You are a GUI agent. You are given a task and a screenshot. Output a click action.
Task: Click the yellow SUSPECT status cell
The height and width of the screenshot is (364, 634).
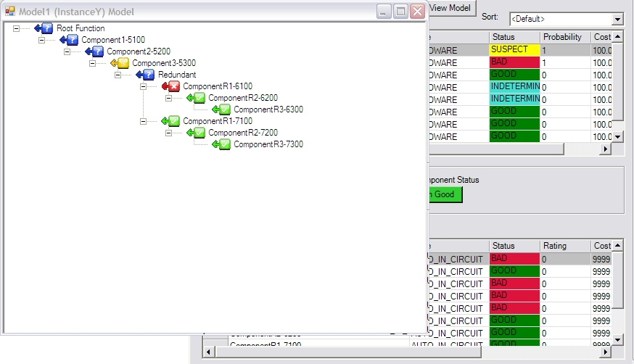click(514, 50)
